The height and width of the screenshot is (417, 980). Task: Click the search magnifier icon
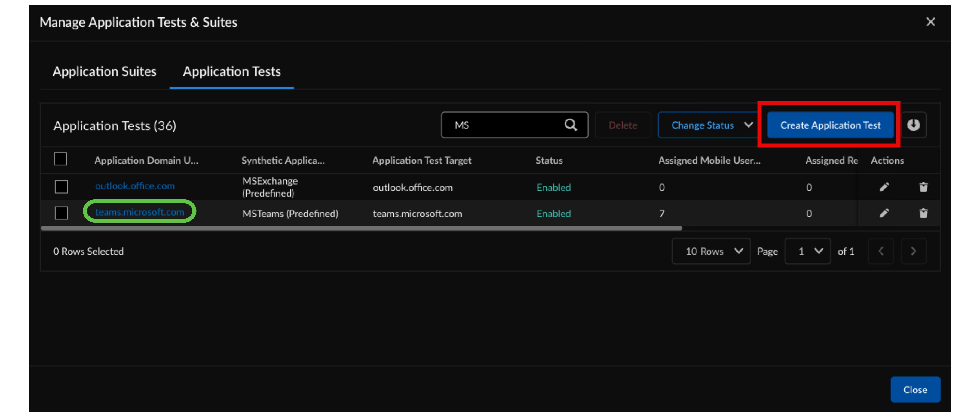(570, 125)
